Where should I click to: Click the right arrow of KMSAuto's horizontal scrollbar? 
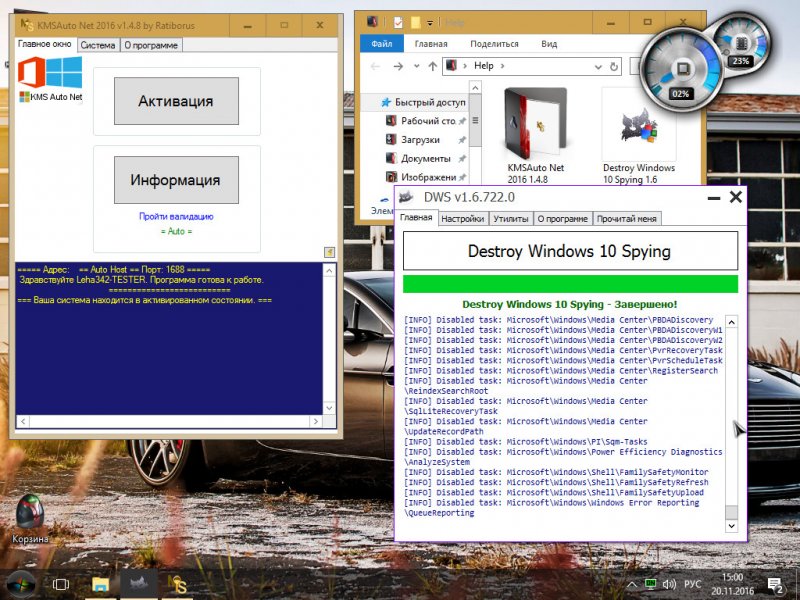tap(316, 421)
